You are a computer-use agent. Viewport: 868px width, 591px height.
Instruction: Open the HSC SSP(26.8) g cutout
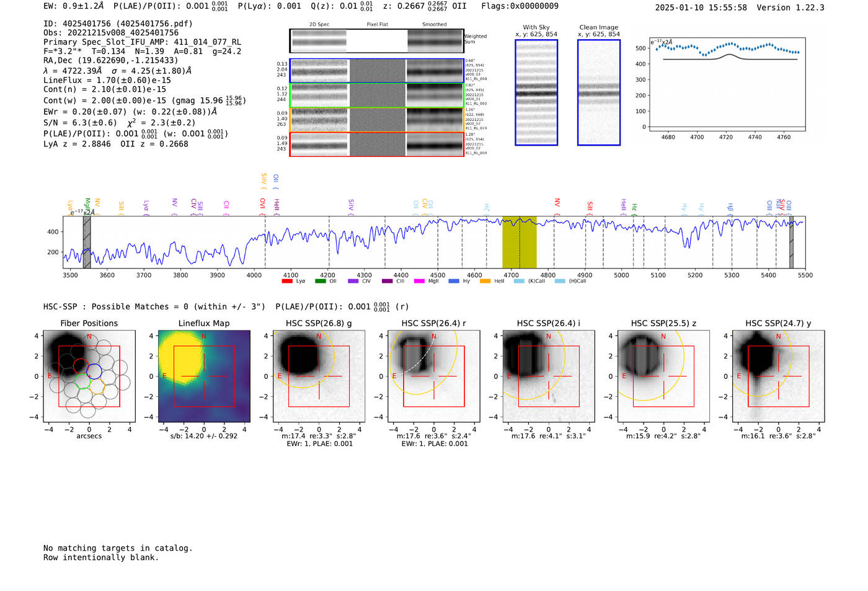(319, 376)
